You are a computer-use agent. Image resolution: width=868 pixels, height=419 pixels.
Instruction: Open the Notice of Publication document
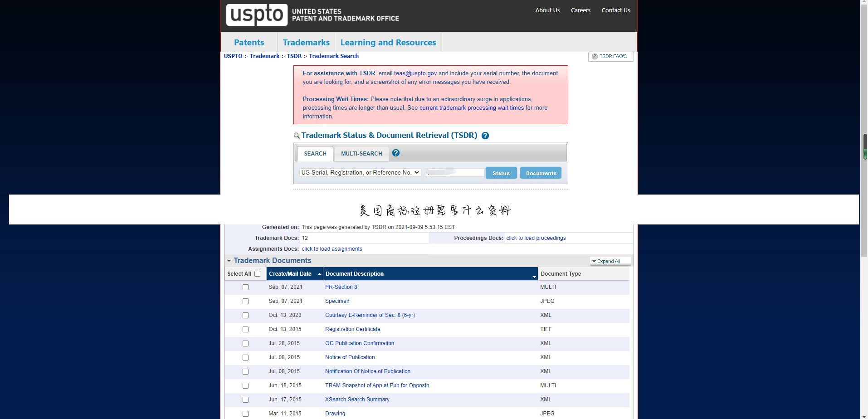point(350,357)
